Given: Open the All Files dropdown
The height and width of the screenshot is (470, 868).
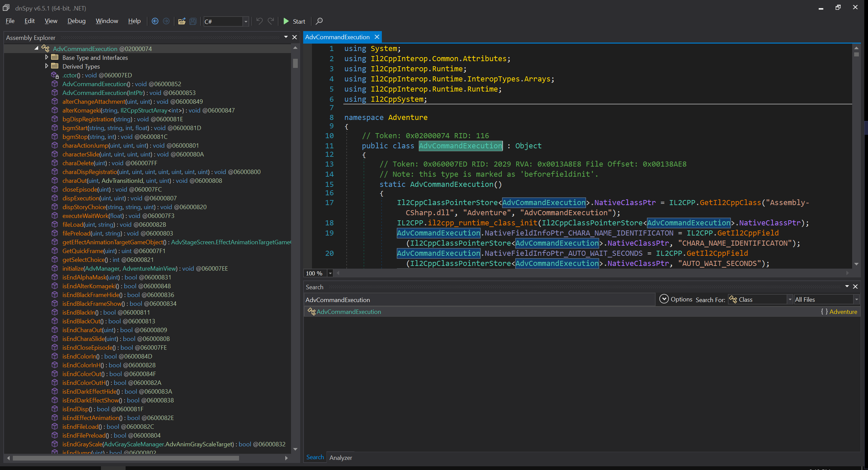Looking at the screenshot, I should pyautogui.click(x=856, y=300).
